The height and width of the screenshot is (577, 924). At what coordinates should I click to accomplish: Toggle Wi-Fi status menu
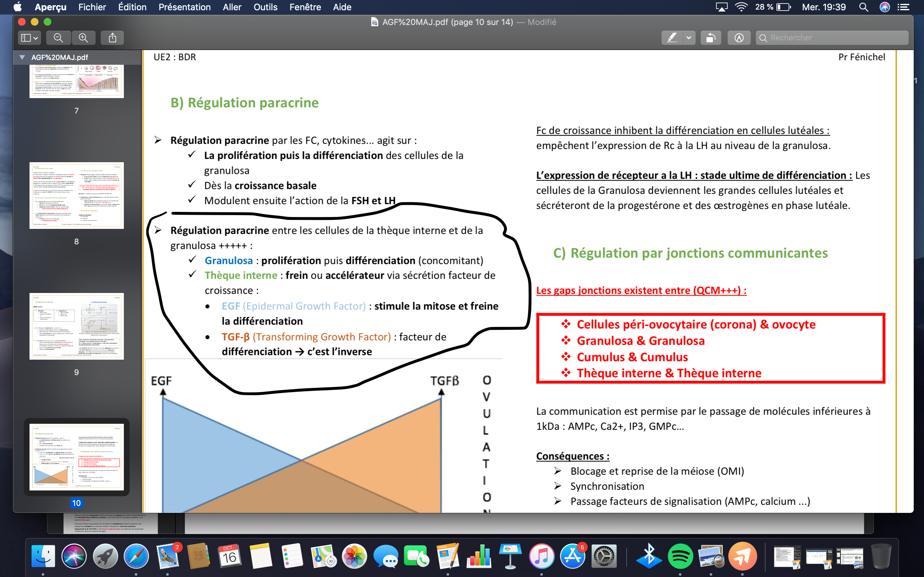[x=741, y=7]
